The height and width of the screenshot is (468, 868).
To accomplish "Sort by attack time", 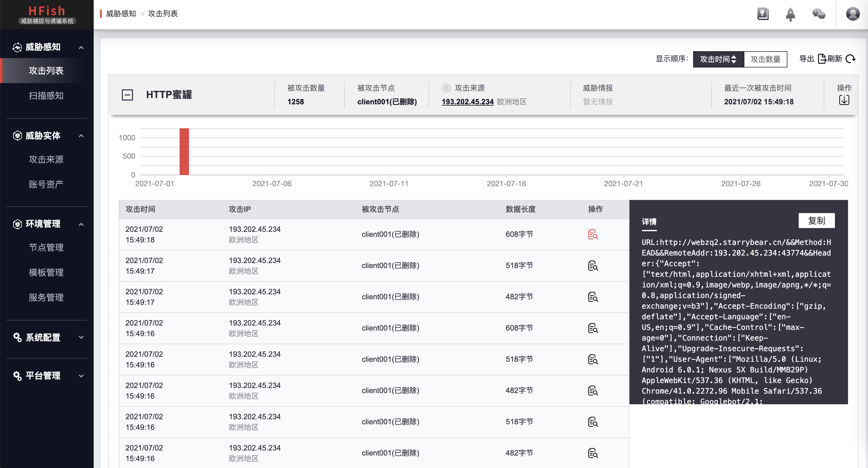I will click(x=718, y=59).
